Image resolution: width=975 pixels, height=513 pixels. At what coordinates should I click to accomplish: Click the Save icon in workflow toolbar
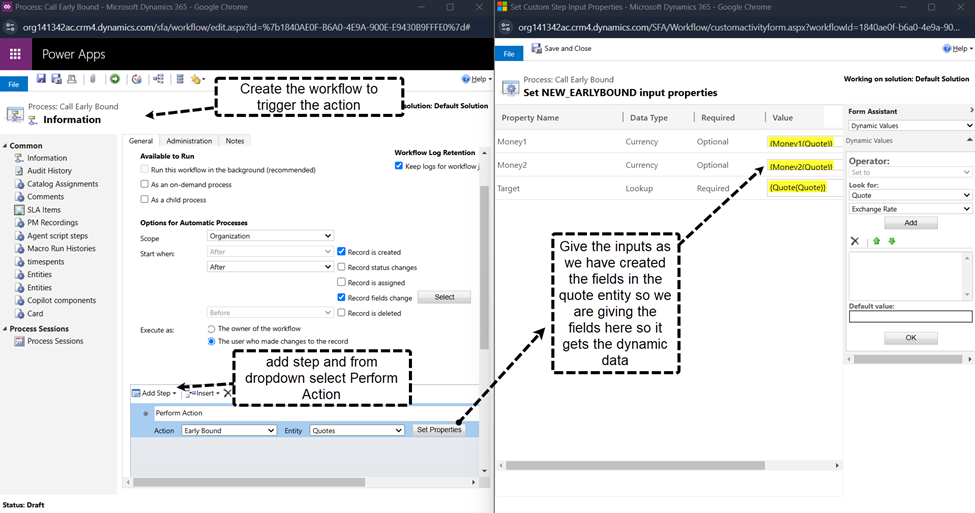pyautogui.click(x=41, y=79)
